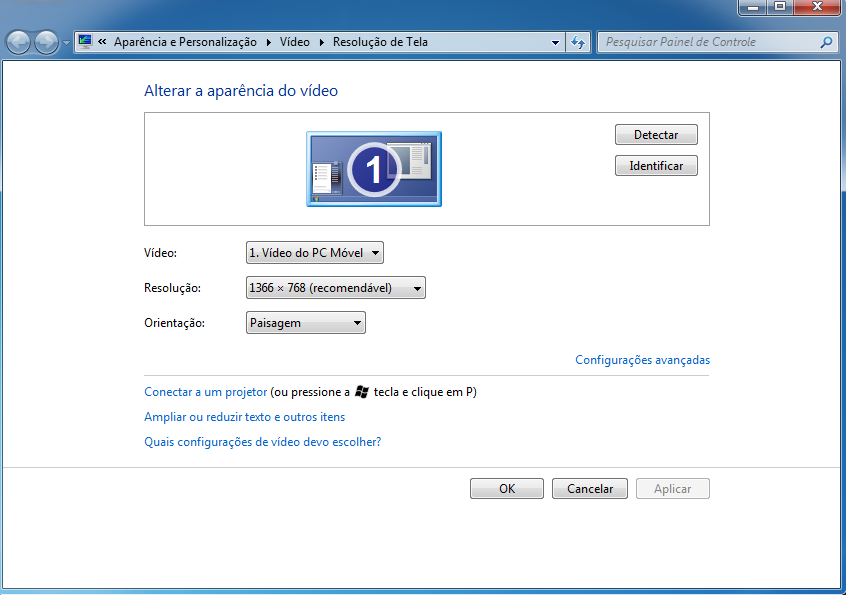Image resolution: width=846 pixels, height=595 pixels.
Task: Click the Alterar a aparência do vídeo heading
Action: point(241,91)
